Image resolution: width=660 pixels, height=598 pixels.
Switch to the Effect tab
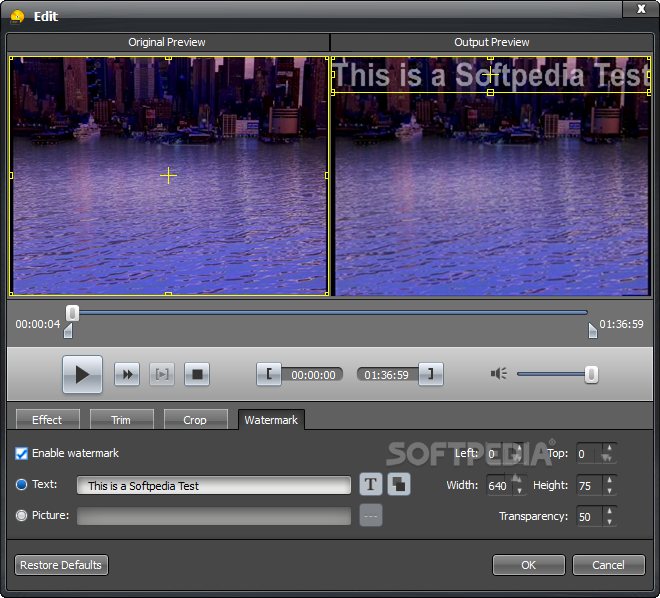pyautogui.click(x=47, y=420)
